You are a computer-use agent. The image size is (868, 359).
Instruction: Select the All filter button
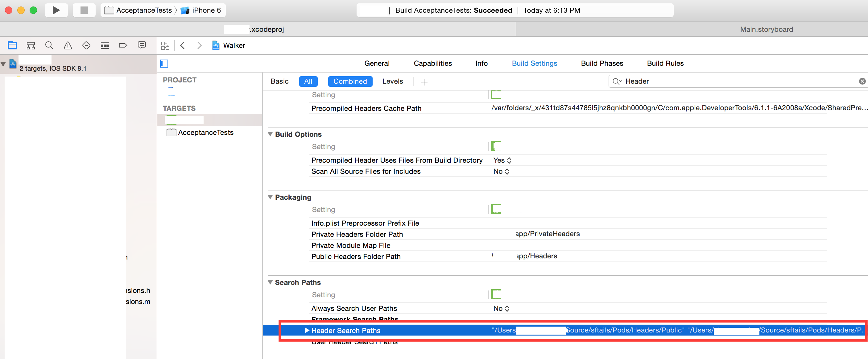pos(308,81)
